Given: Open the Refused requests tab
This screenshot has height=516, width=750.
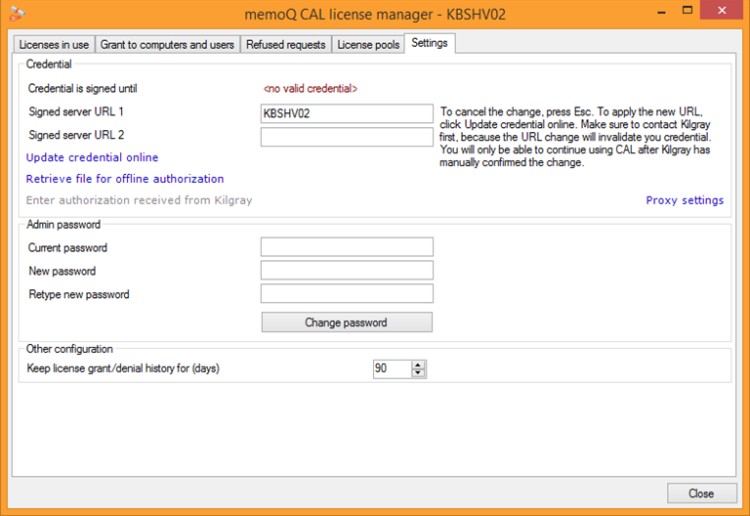Looking at the screenshot, I should (x=286, y=44).
